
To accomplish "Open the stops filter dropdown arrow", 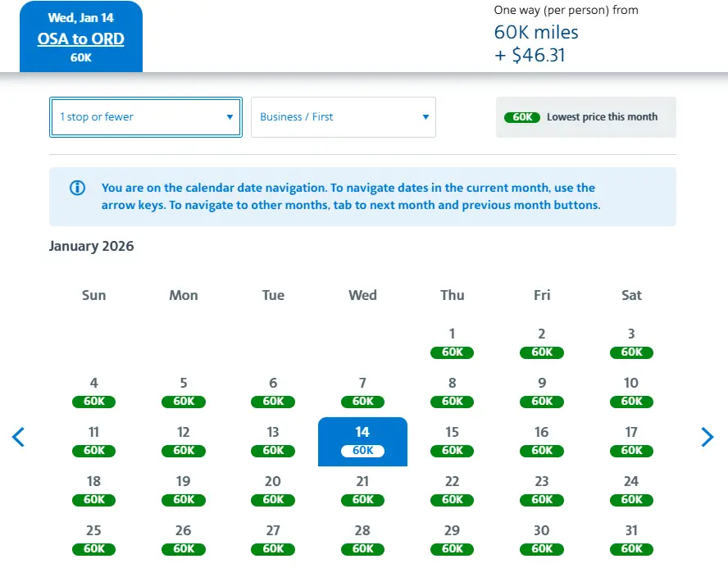I will 230,117.
